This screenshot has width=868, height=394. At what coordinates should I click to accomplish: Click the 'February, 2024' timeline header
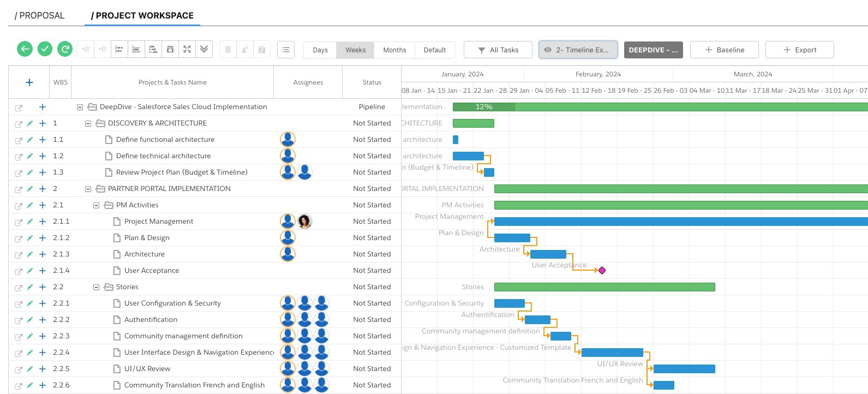[x=598, y=74]
